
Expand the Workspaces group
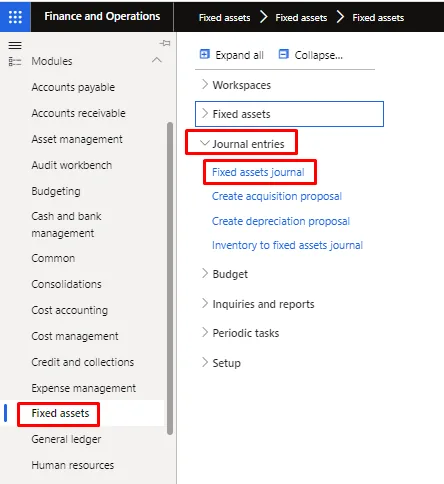[205, 84]
